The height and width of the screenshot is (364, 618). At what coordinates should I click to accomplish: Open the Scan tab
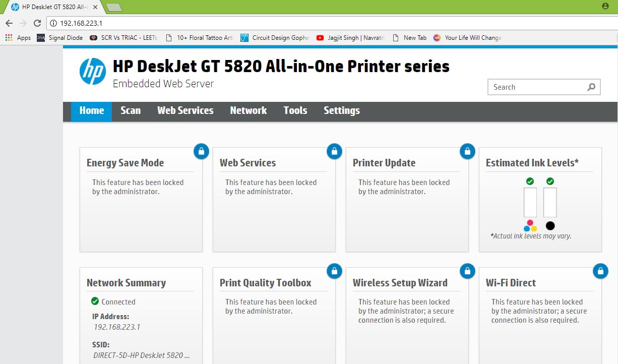pos(131,111)
